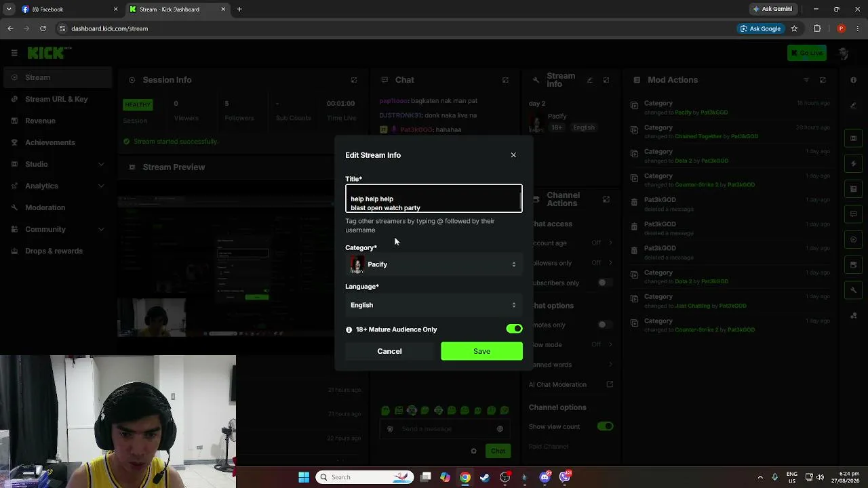868x488 pixels.
Task: Open the browser extensions puzzle icon
Action: [x=817, y=28]
